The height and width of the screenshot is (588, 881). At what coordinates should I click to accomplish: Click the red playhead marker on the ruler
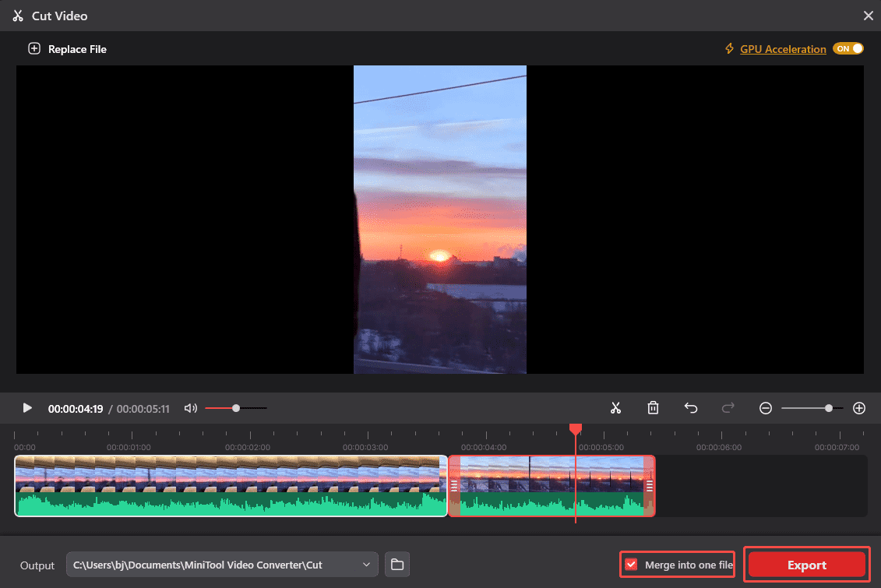576,430
